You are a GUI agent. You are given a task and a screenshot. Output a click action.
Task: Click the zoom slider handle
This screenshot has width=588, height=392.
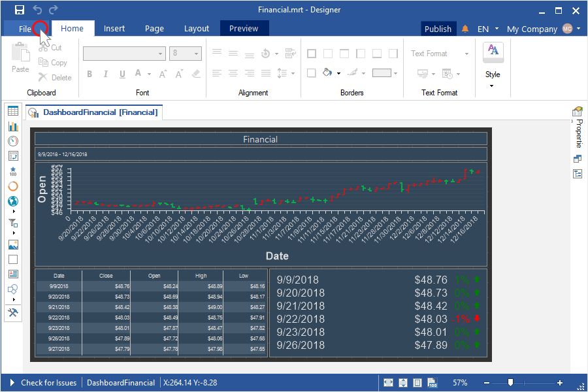[x=510, y=383]
